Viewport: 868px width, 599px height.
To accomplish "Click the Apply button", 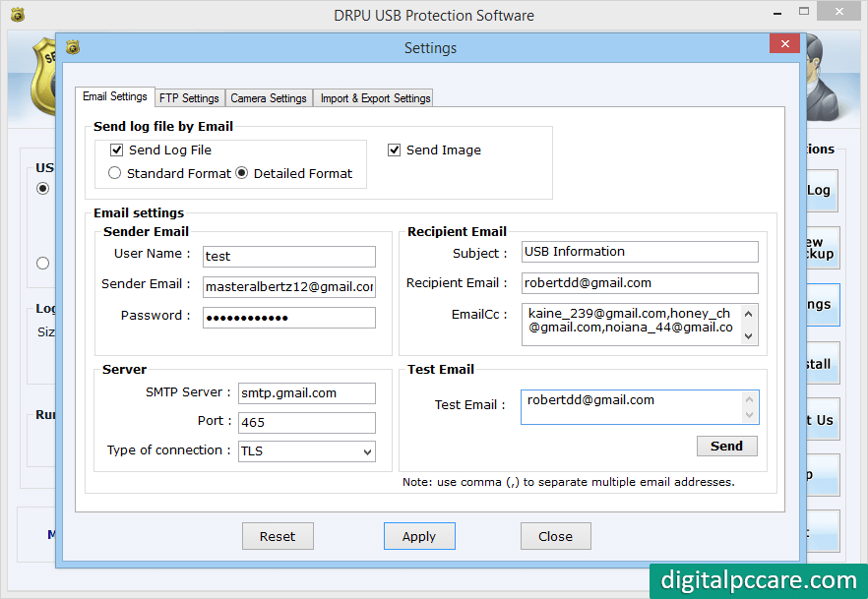I will (419, 536).
